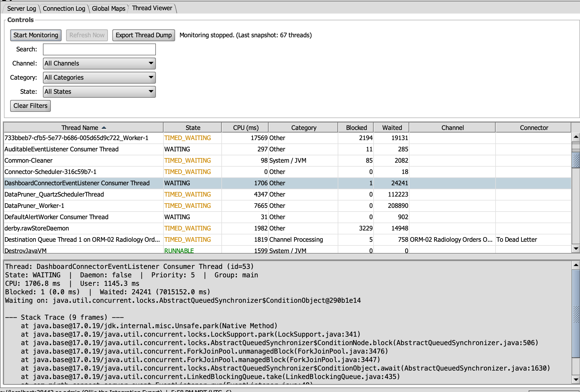Open the All Channels dropdown
The width and height of the screenshot is (580, 392).
(99, 64)
